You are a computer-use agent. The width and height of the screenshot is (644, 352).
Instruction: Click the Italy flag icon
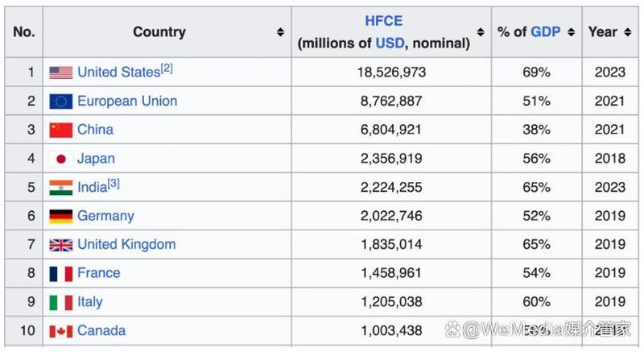[x=60, y=302]
